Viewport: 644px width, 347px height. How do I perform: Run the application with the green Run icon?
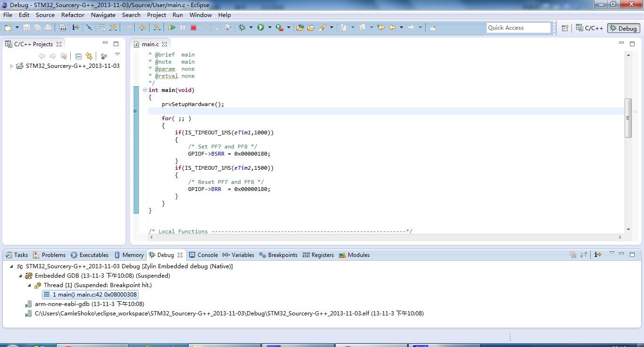click(x=261, y=27)
